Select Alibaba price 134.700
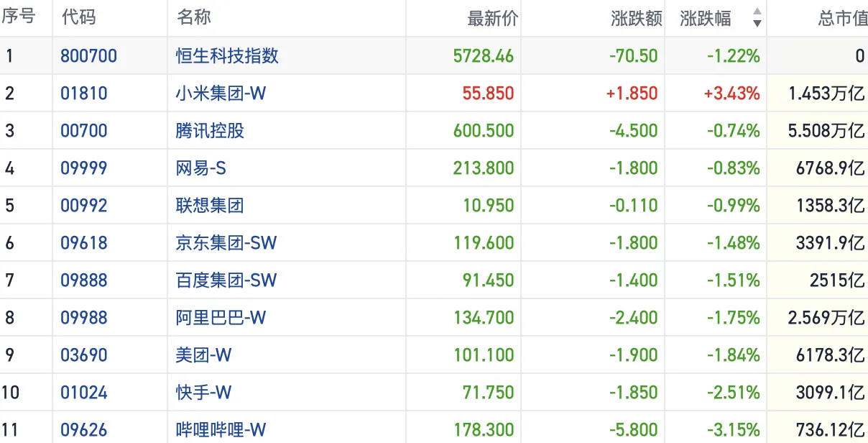 484,318
